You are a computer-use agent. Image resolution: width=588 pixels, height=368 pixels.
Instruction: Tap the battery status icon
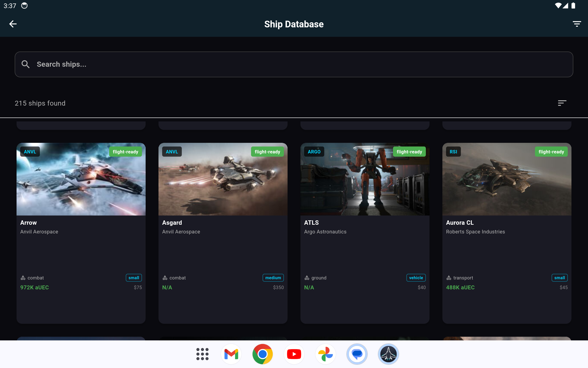tap(573, 6)
